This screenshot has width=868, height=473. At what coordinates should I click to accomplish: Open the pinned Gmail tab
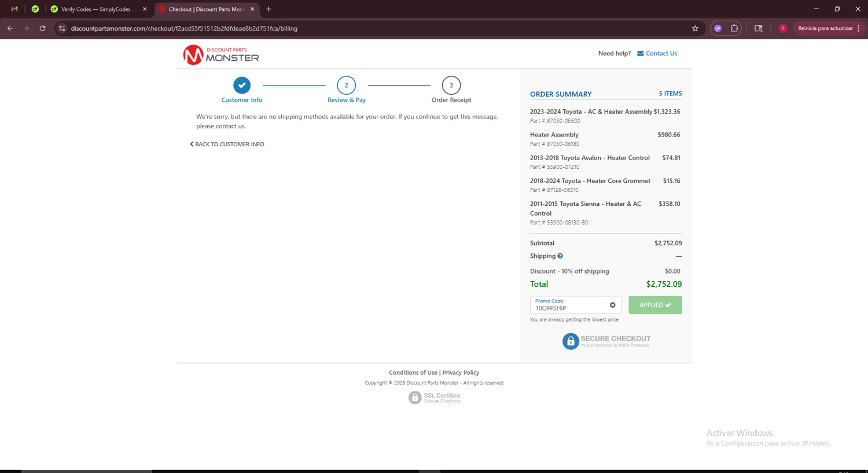(x=14, y=9)
